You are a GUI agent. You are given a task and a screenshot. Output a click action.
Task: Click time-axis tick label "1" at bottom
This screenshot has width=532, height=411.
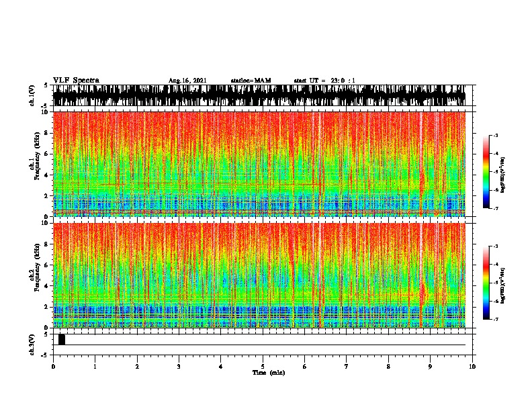pos(95,367)
